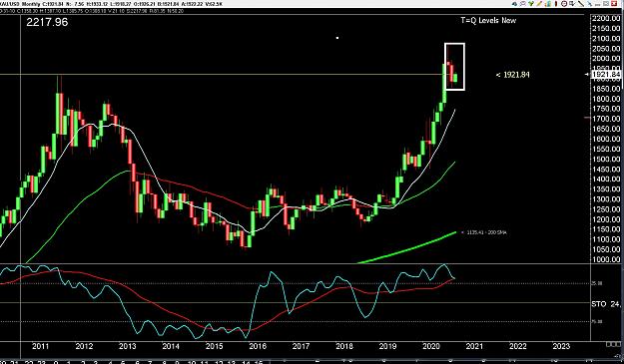
Task: Click the 2217.96 price readout text
Action: point(47,22)
